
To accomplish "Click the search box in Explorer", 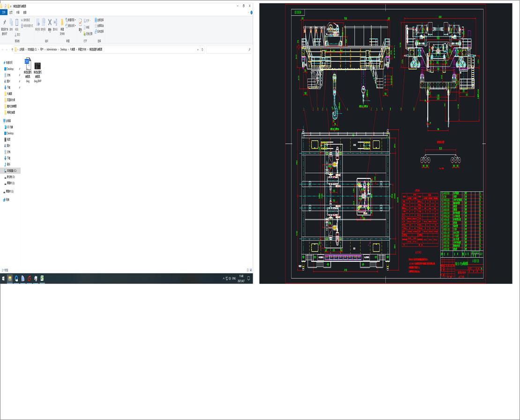I will [229, 49].
